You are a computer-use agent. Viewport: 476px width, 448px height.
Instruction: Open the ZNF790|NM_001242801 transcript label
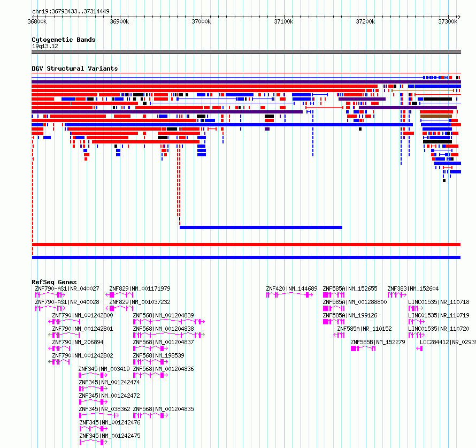pyautogui.click(x=82, y=329)
